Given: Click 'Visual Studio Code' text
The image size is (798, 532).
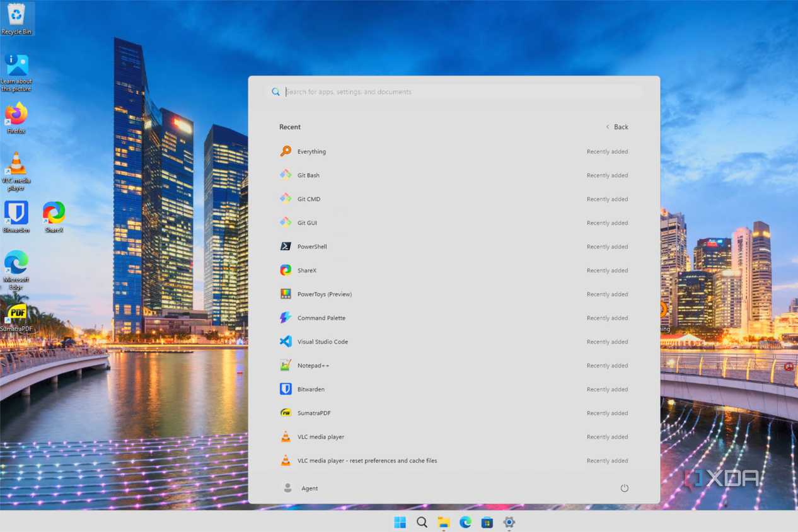Looking at the screenshot, I should [x=323, y=342].
